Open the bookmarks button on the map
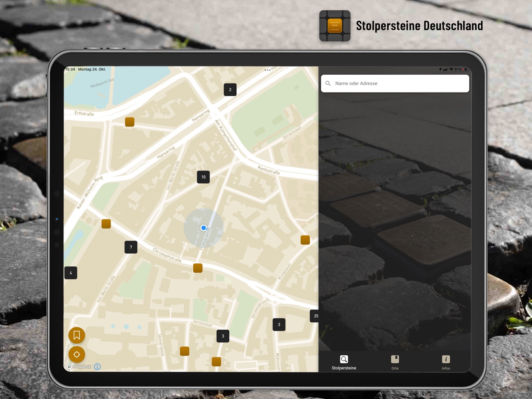This screenshot has width=532, height=399. pos(77,335)
